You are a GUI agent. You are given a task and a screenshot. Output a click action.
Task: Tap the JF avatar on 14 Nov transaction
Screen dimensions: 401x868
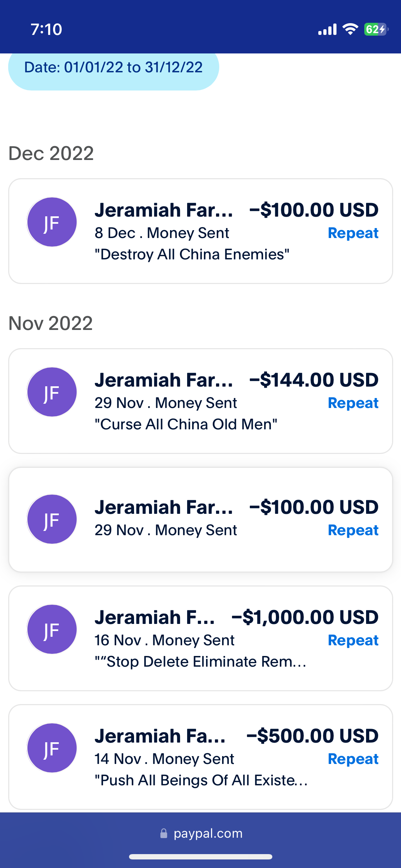click(x=52, y=748)
